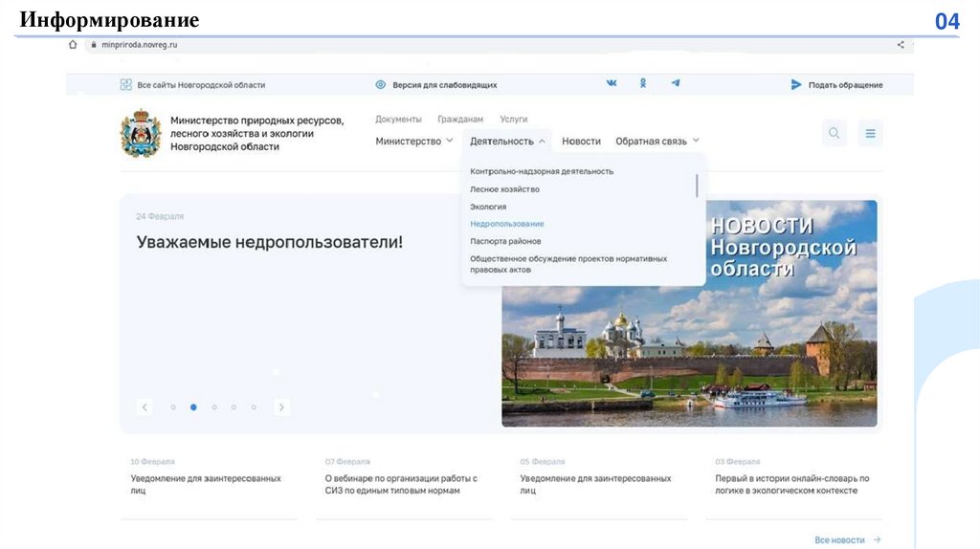Click the Novgorod region coat of arms logo
Viewport: 980px width, 549px height.
tap(141, 133)
